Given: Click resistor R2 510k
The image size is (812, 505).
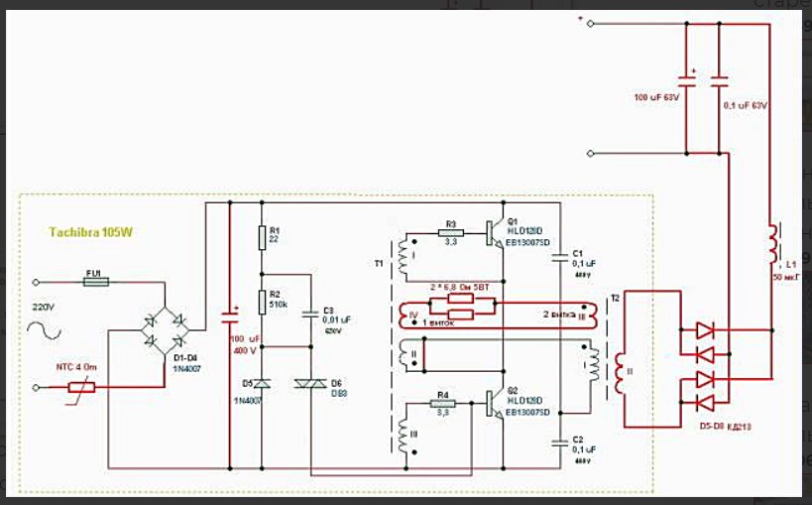Looking at the screenshot, I should pyautogui.click(x=262, y=303).
